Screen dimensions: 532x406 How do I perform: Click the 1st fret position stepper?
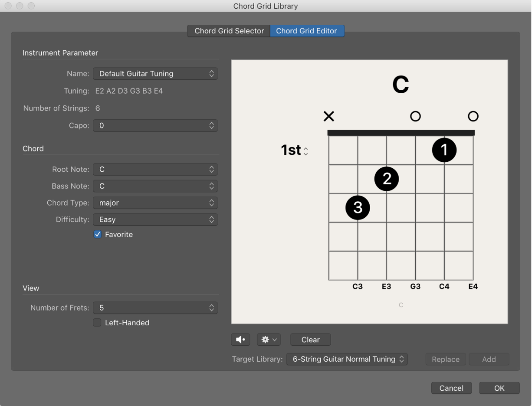click(306, 150)
